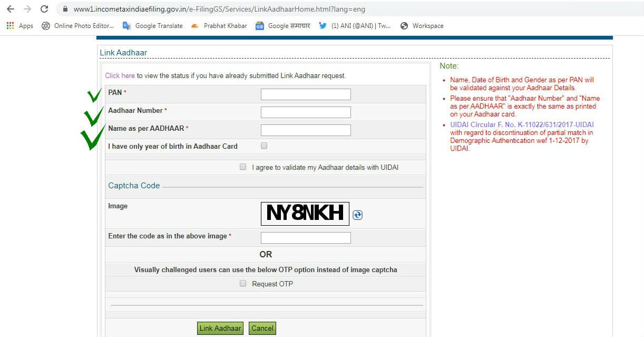Open ANI Twitter bookmark
This screenshot has width=644, height=337.
(x=355, y=26)
